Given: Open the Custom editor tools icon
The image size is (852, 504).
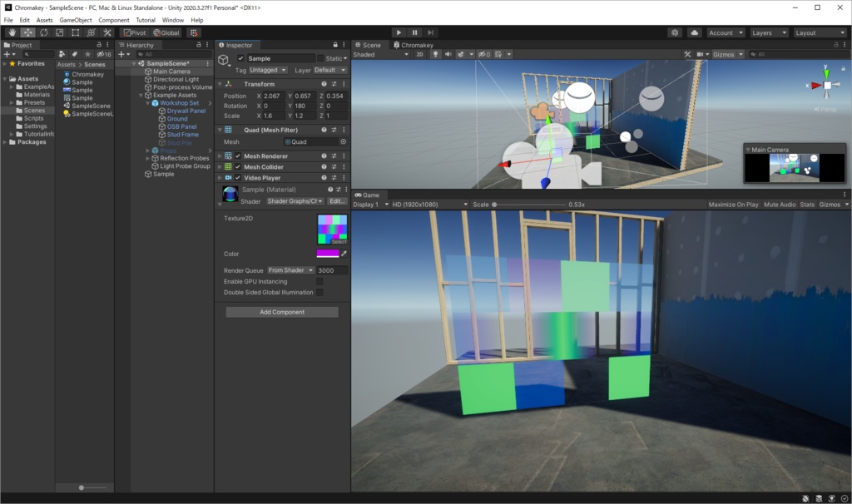Looking at the screenshot, I should tap(106, 33).
